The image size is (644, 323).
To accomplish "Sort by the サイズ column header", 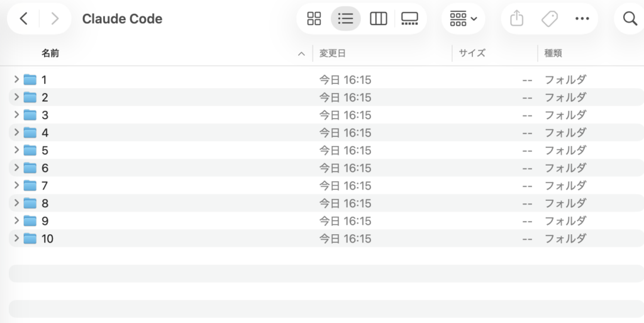I will coord(472,54).
